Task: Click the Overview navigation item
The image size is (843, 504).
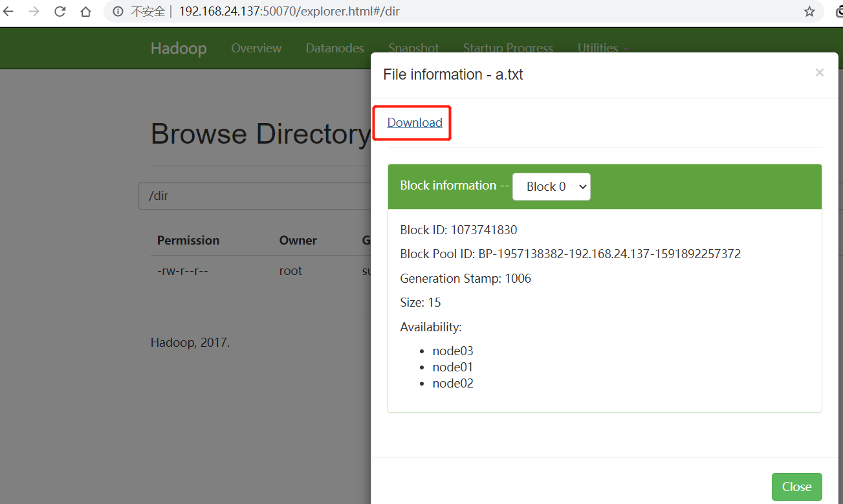Action: coord(256,48)
